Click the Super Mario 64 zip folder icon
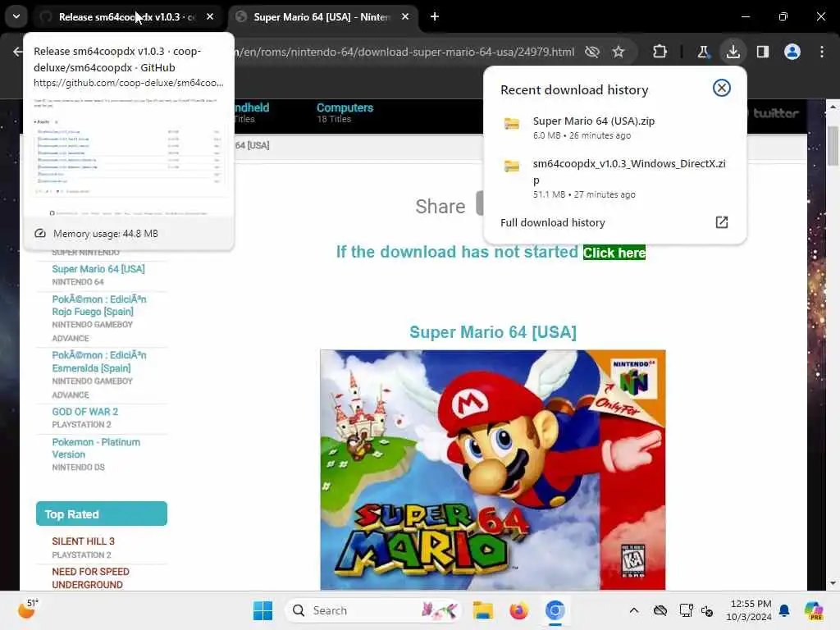This screenshot has width=840, height=630. [512, 124]
